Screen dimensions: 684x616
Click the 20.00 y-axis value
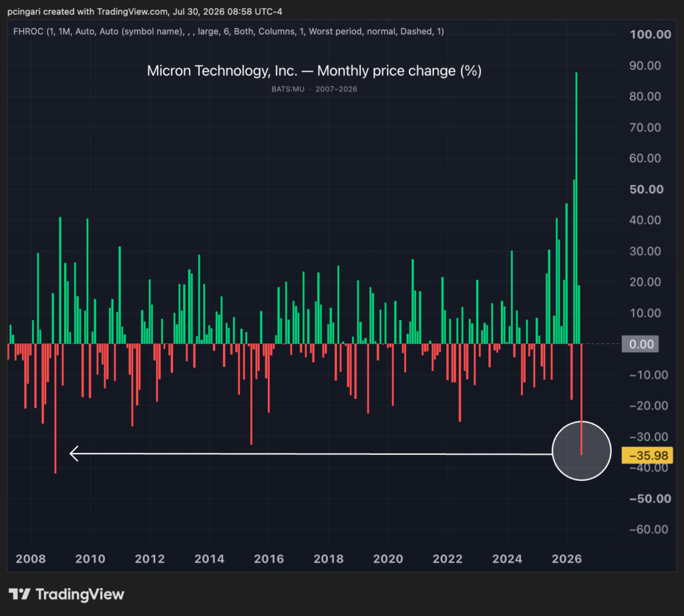coord(645,282)
